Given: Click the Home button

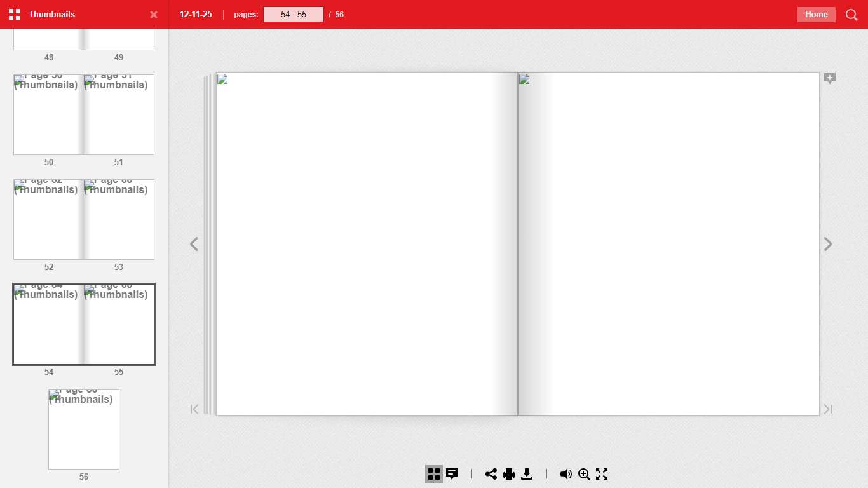Looking at the screenshot, I should click(x=816, y=15).
